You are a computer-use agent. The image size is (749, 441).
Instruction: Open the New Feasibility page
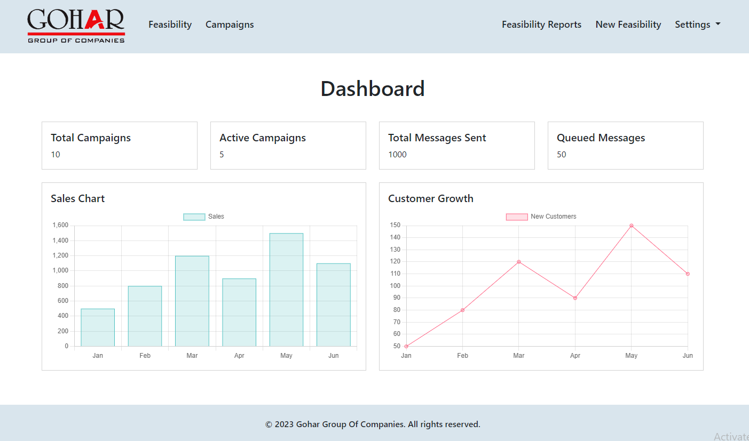pos(628,25)
